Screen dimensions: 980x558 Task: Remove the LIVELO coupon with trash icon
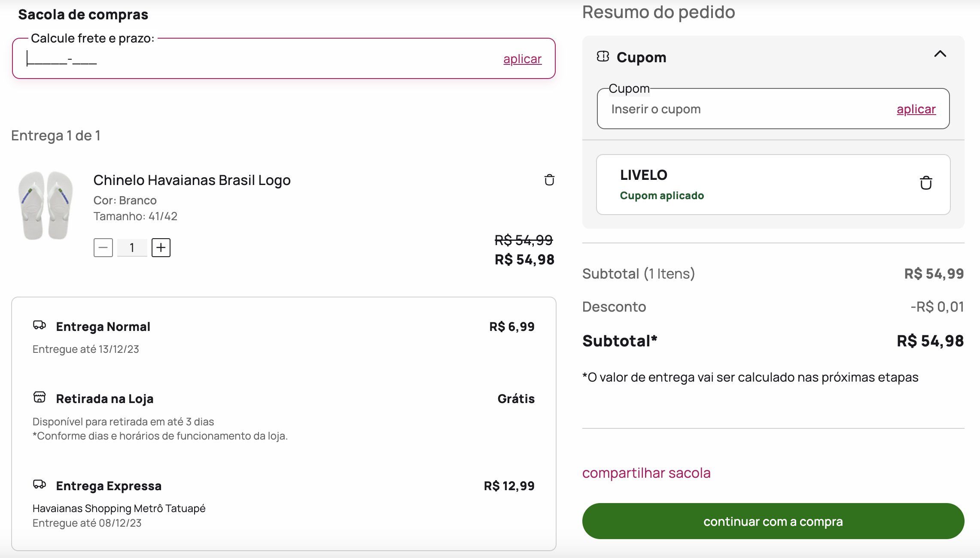926,183
